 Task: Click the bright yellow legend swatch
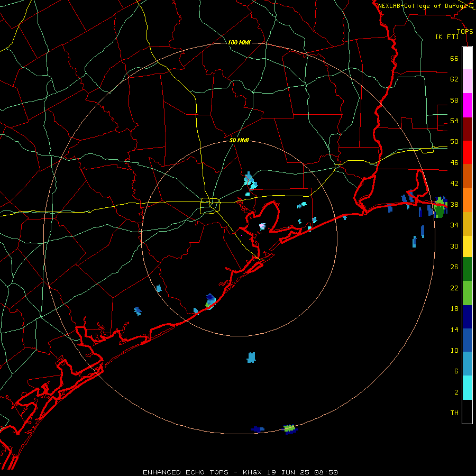[467, 246]
